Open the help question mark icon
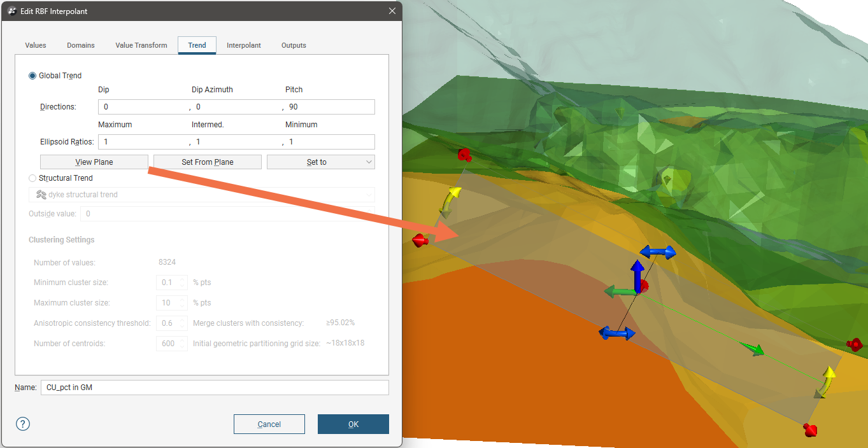 (x=23, y=424)
